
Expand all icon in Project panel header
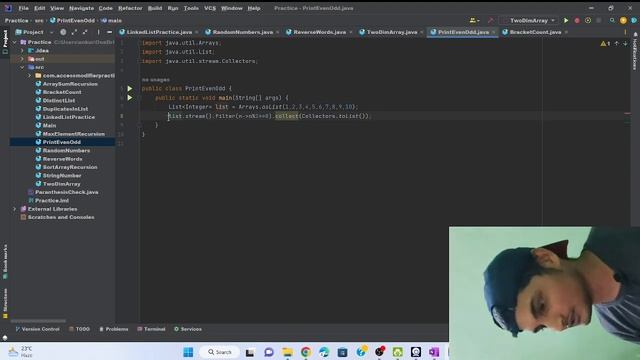[74, 32]
